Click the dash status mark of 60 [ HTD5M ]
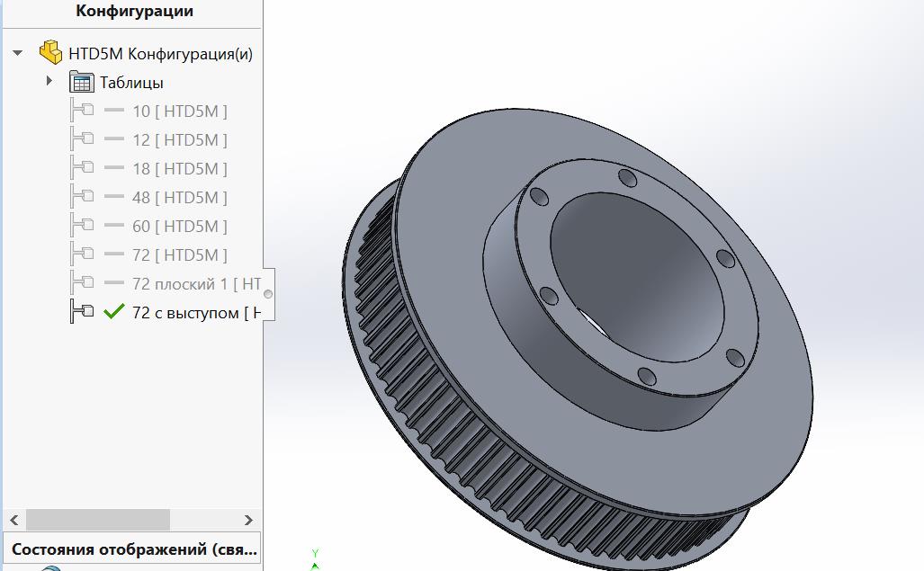The width and height of the screenshot is (924, 571). 113,226
